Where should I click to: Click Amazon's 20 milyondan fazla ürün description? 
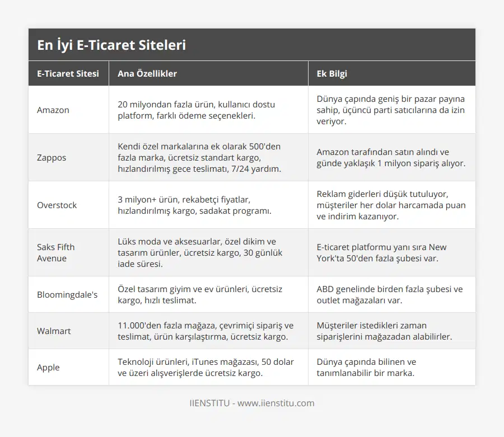point(196,110)
